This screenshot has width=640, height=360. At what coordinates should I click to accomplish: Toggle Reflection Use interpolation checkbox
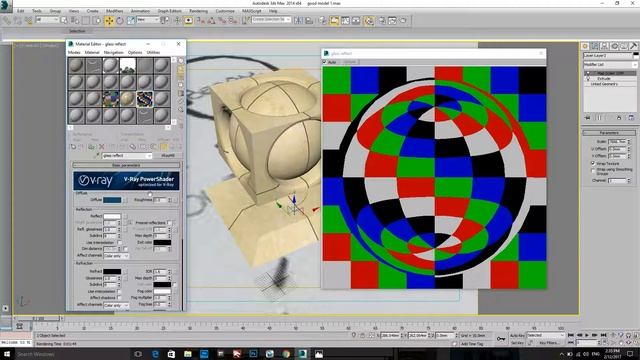(x=119, y=242)
